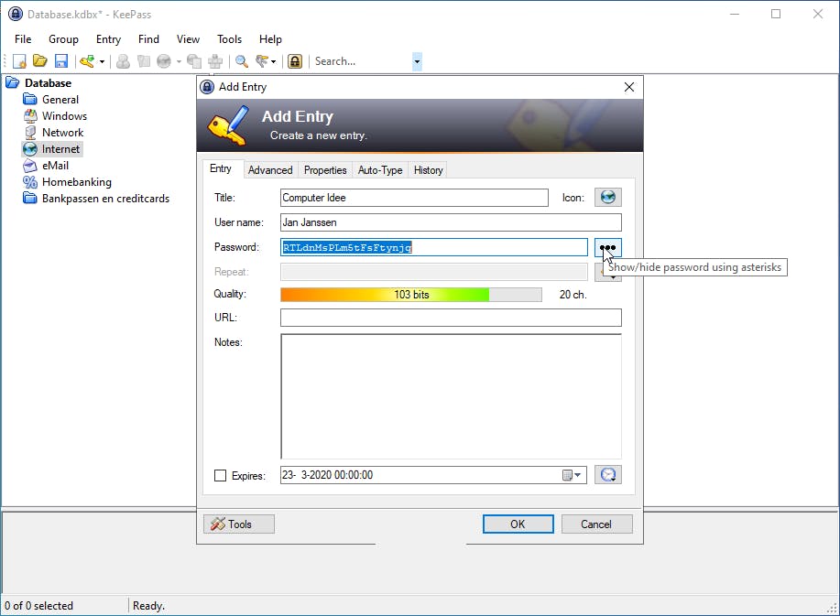
Task: Click the Password field
Action: (434, 247)
